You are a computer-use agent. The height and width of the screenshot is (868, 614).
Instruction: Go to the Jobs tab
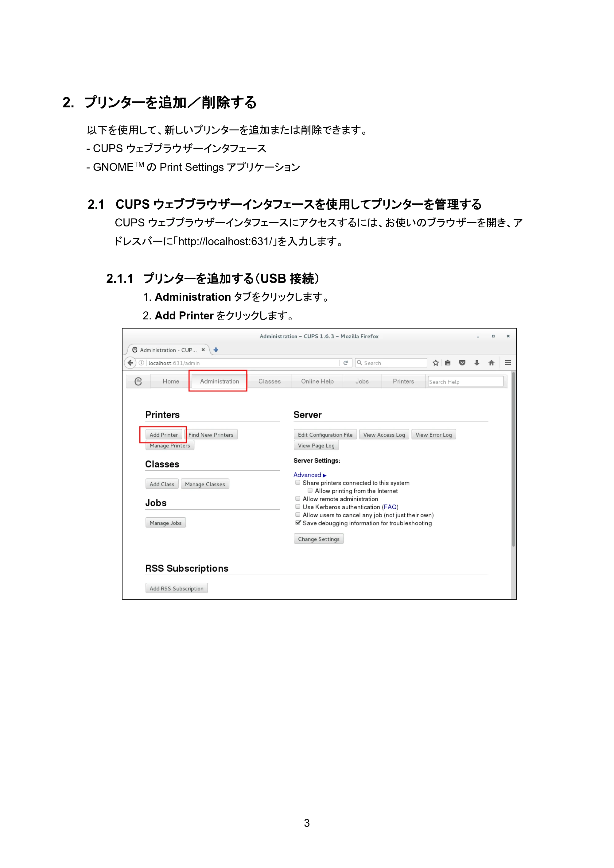362,381
